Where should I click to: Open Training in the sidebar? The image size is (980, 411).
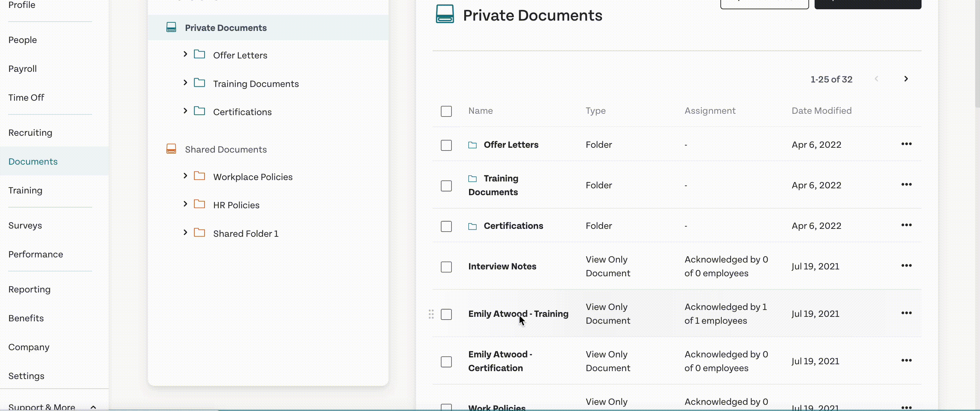(x=25, y=190)
